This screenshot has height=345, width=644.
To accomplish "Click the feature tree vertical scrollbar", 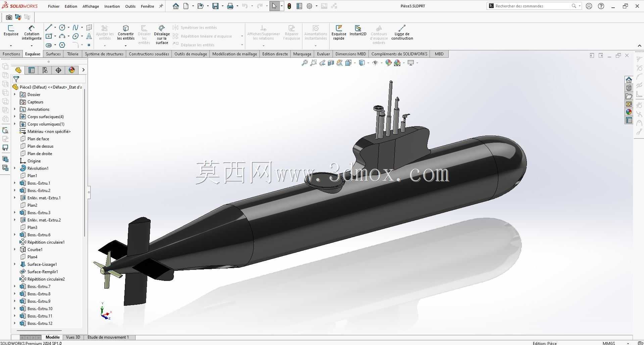I will (x=85, y=163).
